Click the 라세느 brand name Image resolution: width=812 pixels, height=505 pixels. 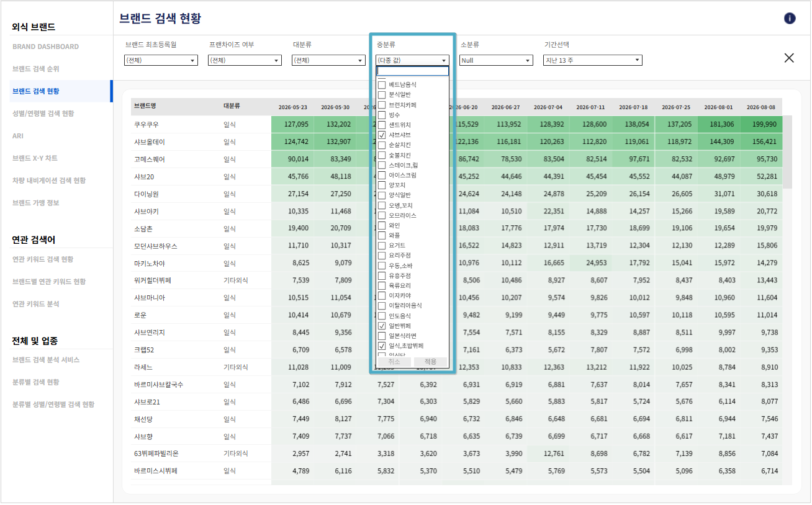tap(143, 367)
